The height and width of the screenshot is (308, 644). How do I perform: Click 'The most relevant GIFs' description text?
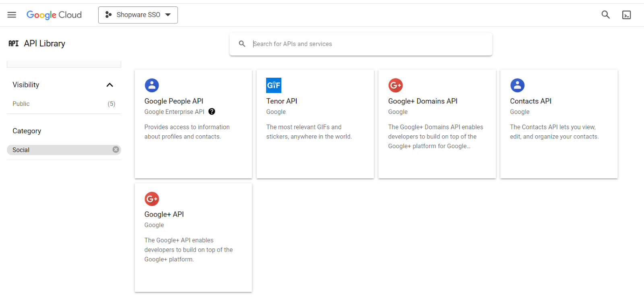309,132
